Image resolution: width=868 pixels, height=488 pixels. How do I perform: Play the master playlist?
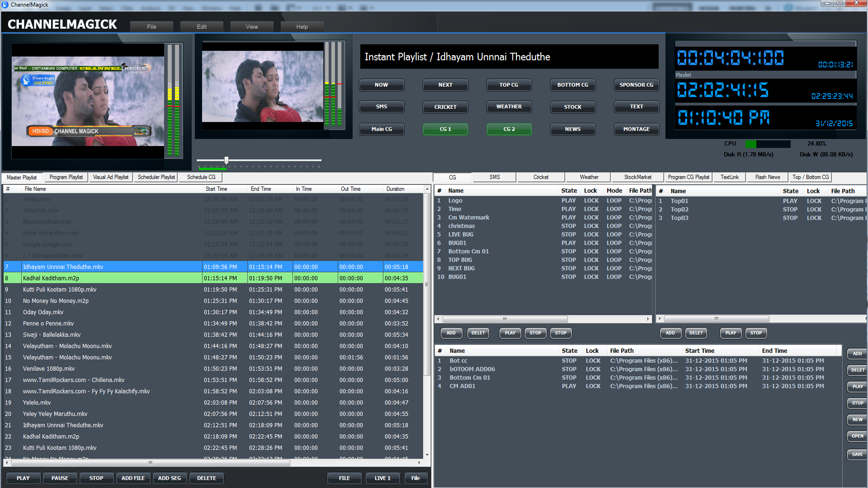[x=23, y=478]
